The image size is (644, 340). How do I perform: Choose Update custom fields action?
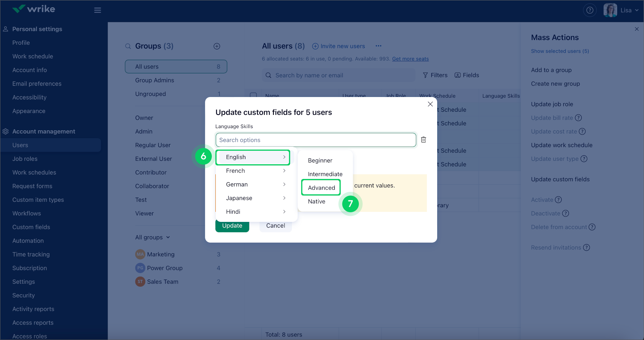pyautogui.click(x=560, y=179)
